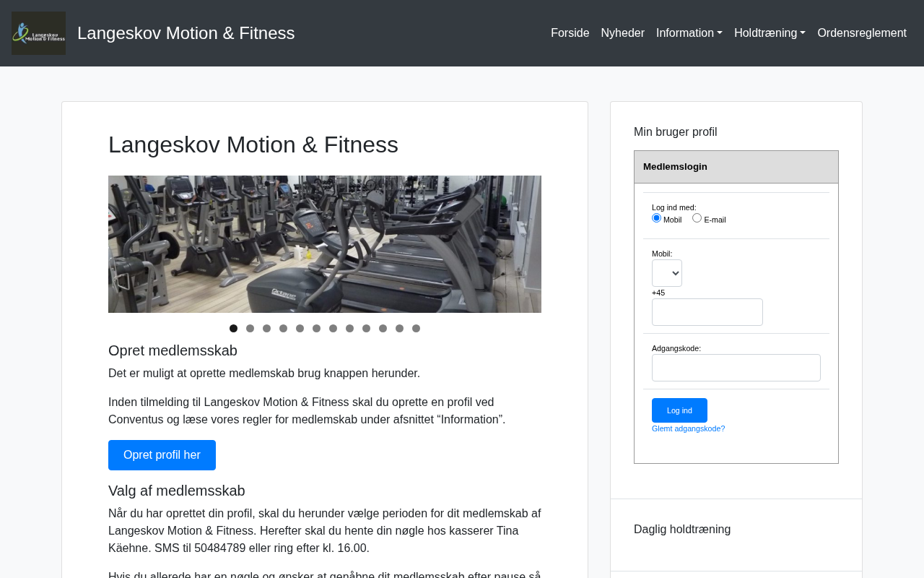Click the Glemt adgangskode link
This screenshot has width=924, height=578.
pos(688,428)
